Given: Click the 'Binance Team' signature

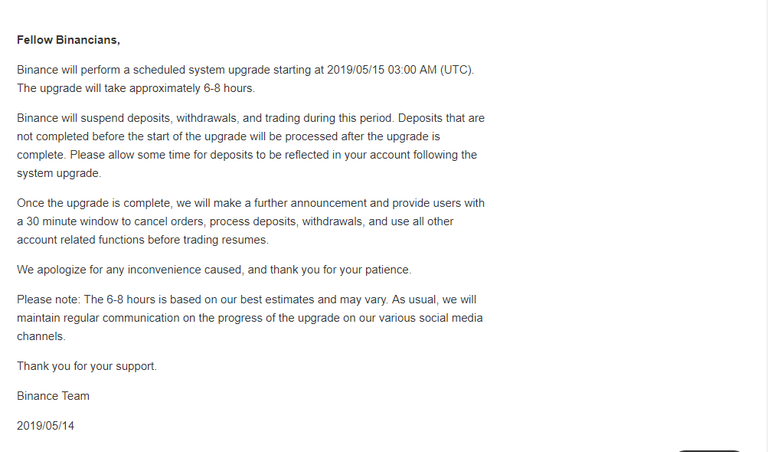Looking at the screenshot, I should point(53,396).
